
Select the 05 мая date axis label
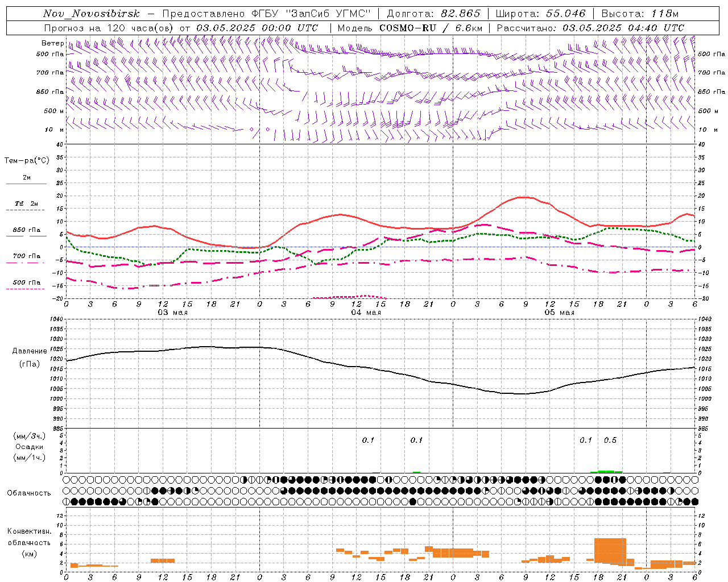pyautogui.click(x=559, y=313)
